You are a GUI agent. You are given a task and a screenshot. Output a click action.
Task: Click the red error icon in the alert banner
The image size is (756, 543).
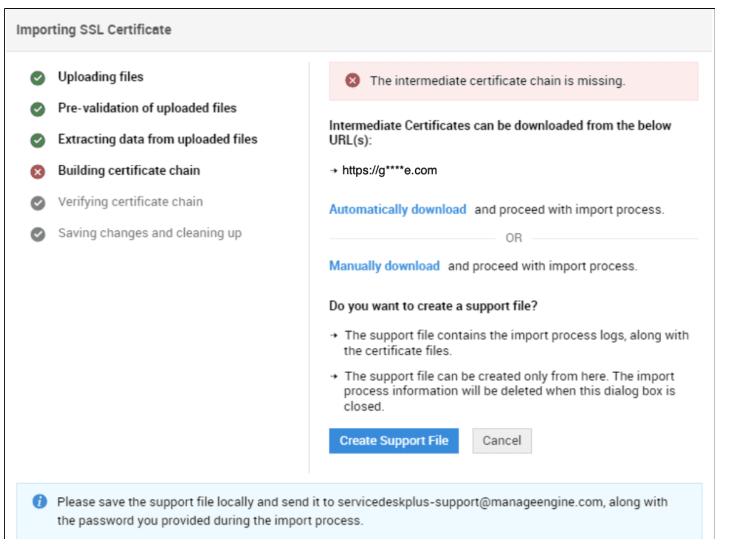[352, 81]
